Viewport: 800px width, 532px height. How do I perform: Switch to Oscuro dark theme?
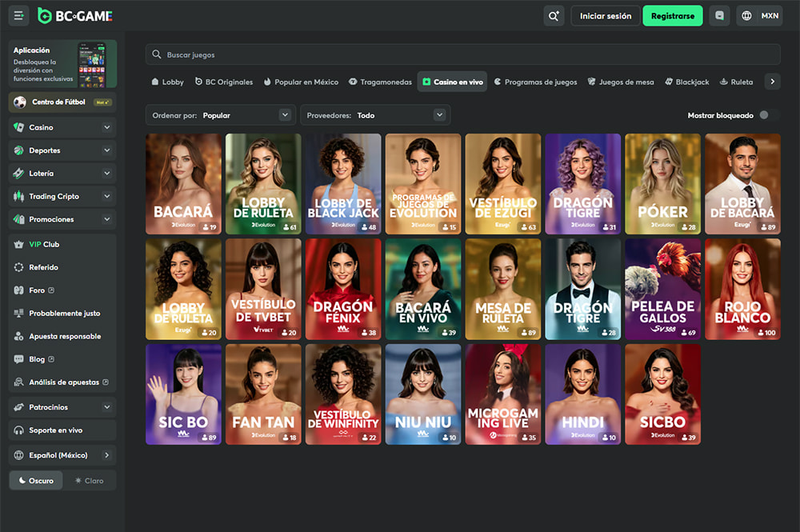(x=36, y=481)
